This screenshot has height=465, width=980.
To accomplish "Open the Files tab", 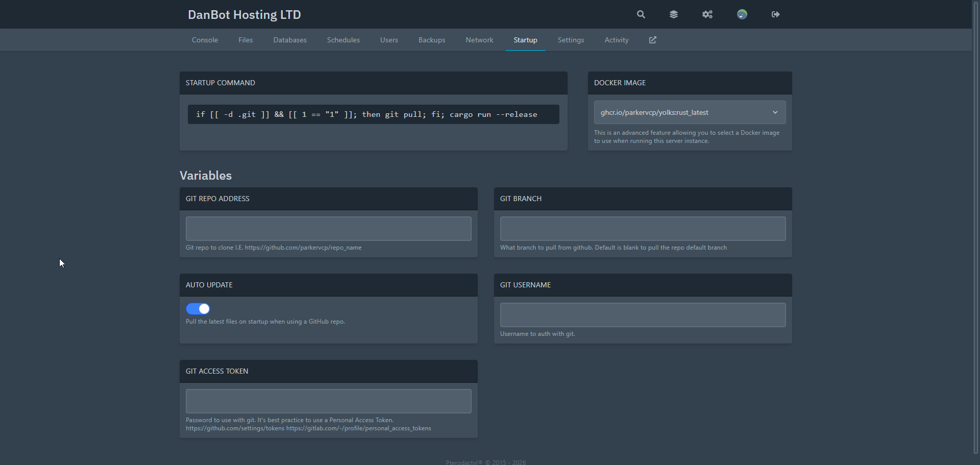I will (246, 40).
